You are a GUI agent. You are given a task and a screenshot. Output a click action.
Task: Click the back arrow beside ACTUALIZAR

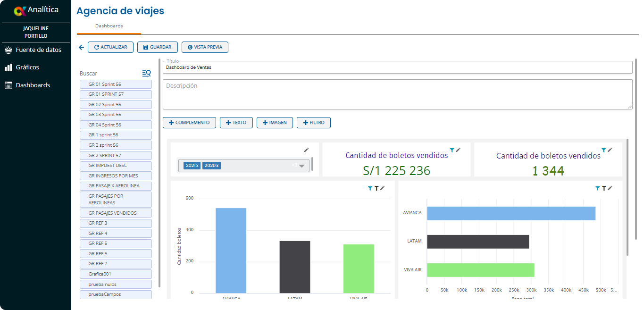tap(81, 47)
